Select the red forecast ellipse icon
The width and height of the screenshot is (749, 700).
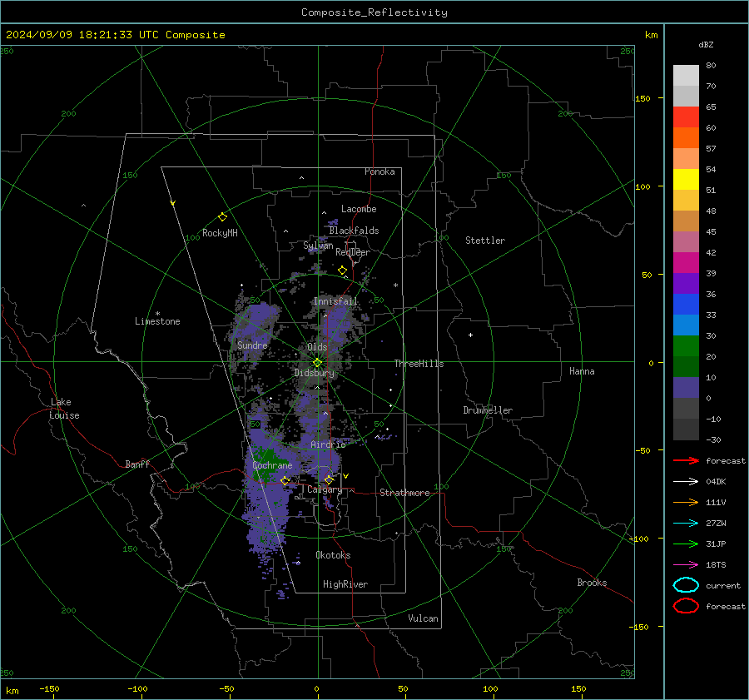click(686, 606)
